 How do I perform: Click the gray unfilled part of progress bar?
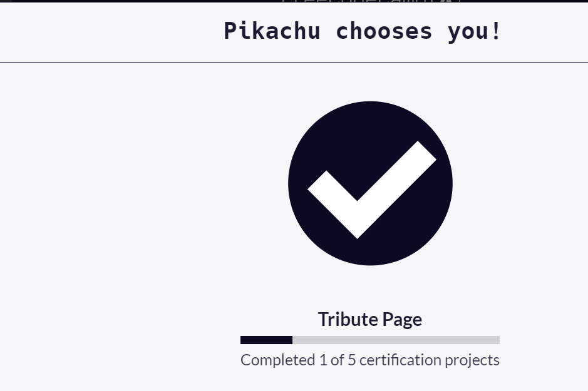(396, 340)
